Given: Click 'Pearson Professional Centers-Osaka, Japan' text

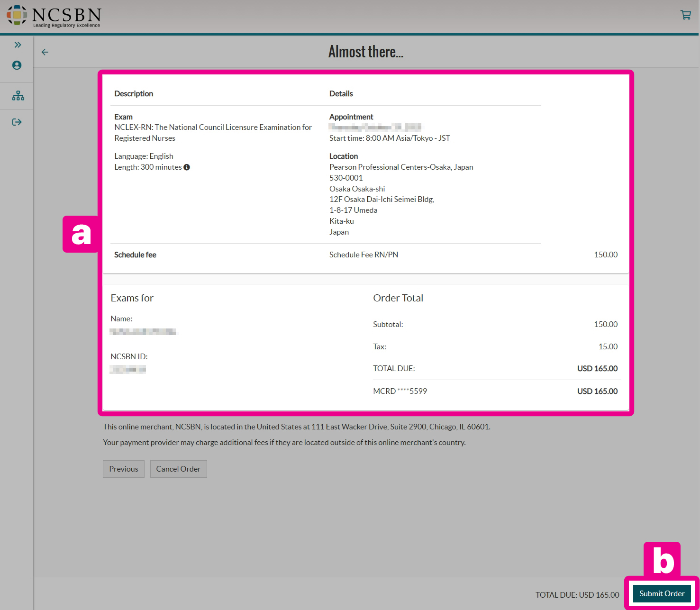Looking at the screenshot, I should pos(401,167).
